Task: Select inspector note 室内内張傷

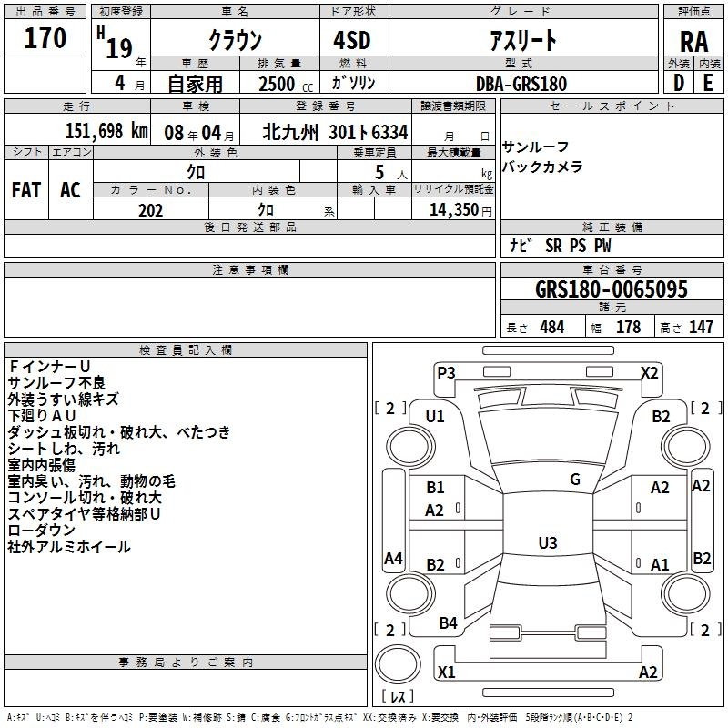Action: 41,465
